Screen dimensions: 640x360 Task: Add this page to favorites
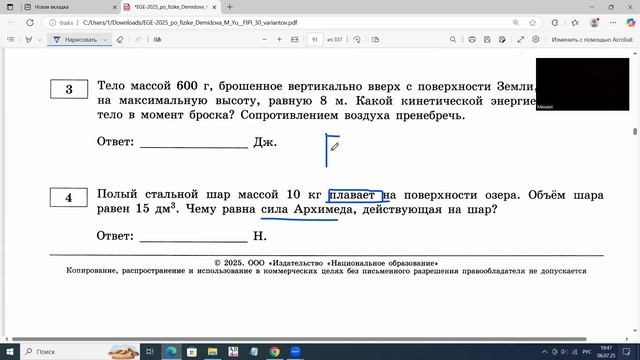(x=532, y=22)
